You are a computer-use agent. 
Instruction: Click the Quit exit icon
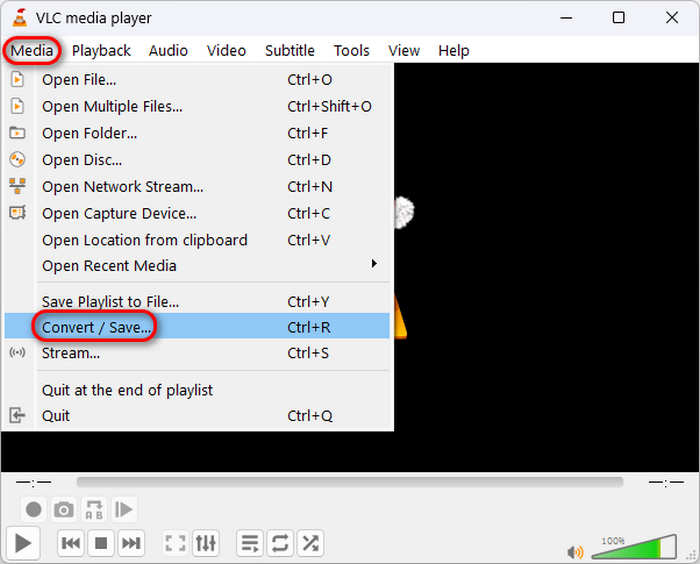click(17, 415)
